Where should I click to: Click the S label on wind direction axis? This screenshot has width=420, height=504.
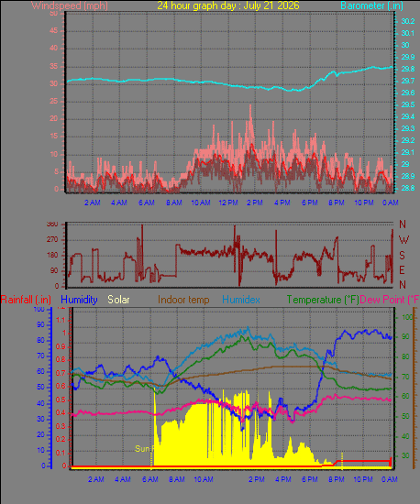coord(402,256)
